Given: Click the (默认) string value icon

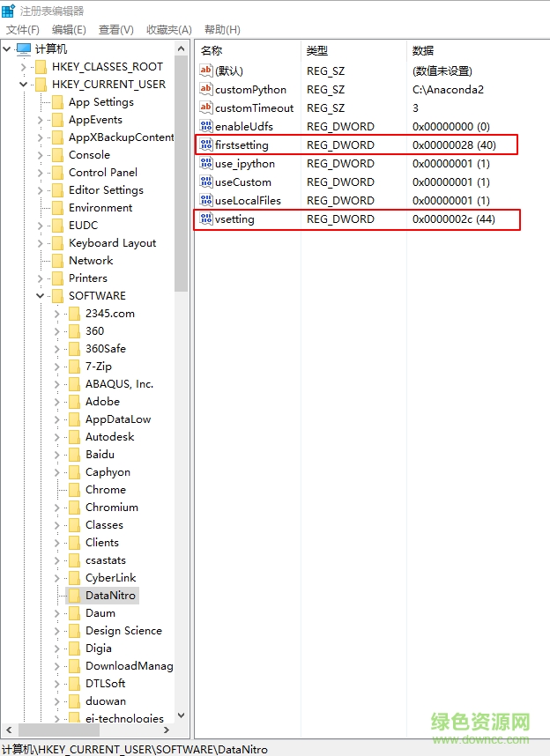Looking at the screenshot, I should [206, 70].
